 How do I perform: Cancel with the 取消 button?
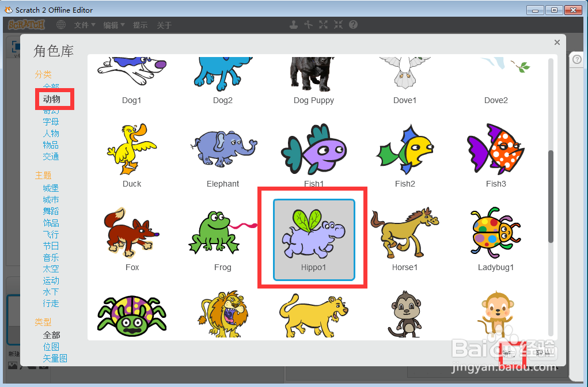(543, 353)
